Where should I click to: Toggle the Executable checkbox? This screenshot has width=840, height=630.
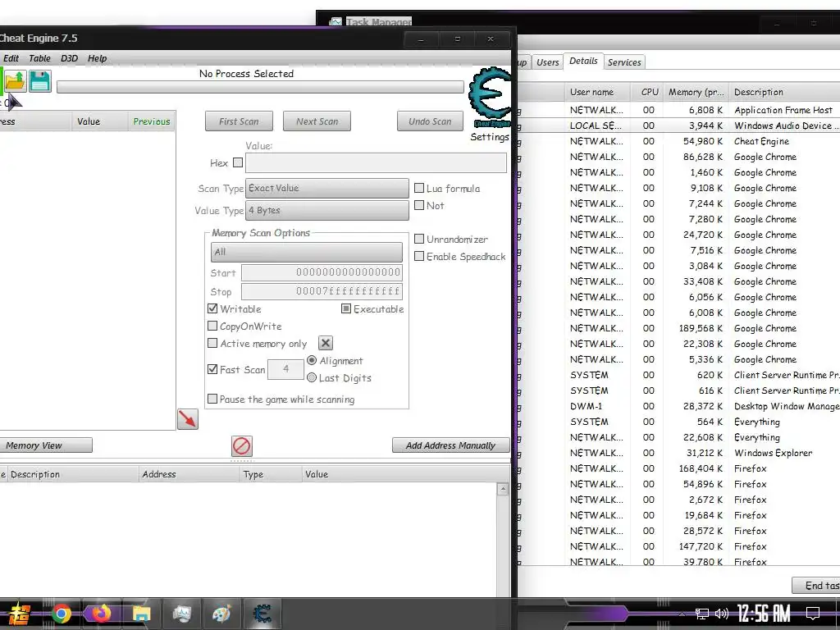tap(346, 308)
